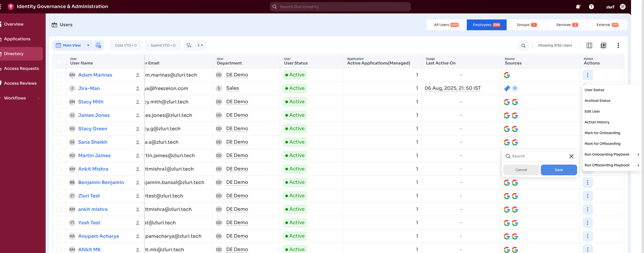Click the notification bell in the top bar

[x=578, y=7]
